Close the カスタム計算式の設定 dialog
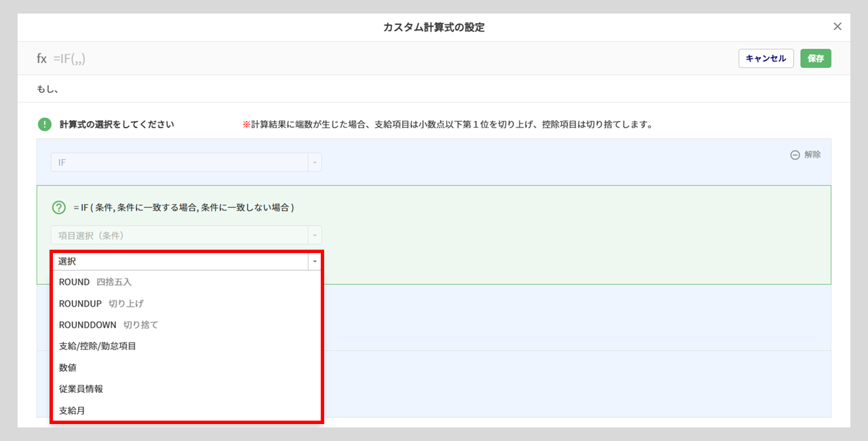 pos(837,27)
